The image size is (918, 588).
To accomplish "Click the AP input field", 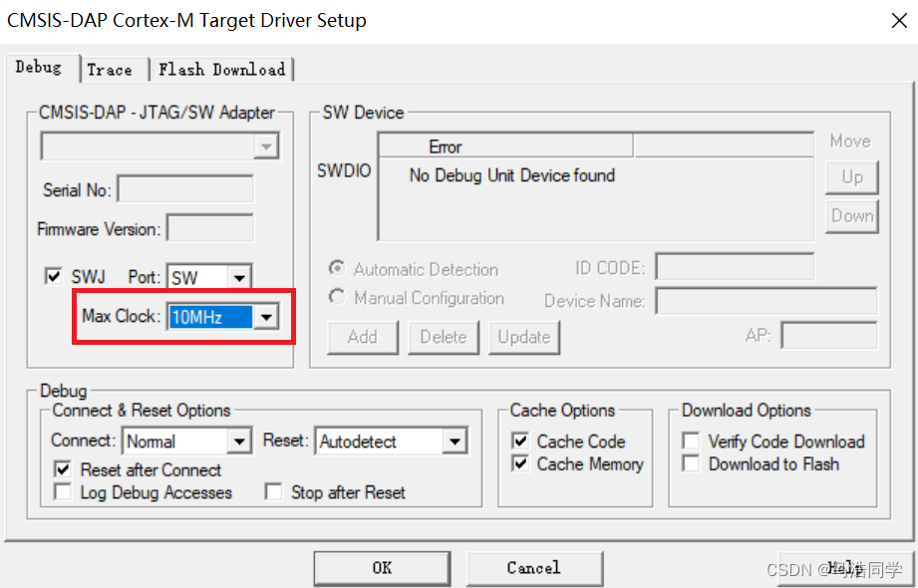I will pos(829,336).
